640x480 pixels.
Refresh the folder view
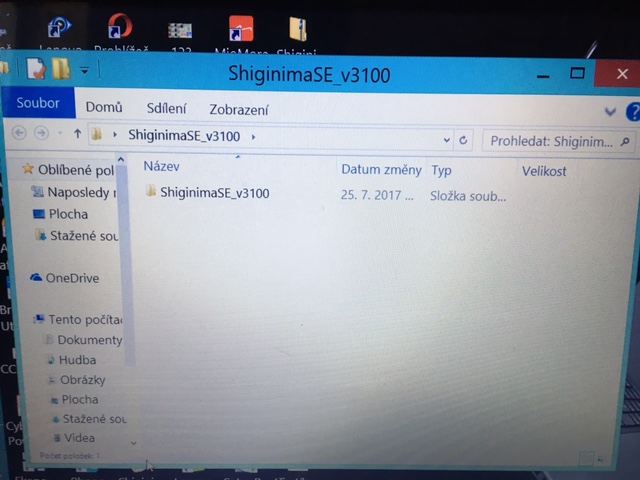pos(463,140)
